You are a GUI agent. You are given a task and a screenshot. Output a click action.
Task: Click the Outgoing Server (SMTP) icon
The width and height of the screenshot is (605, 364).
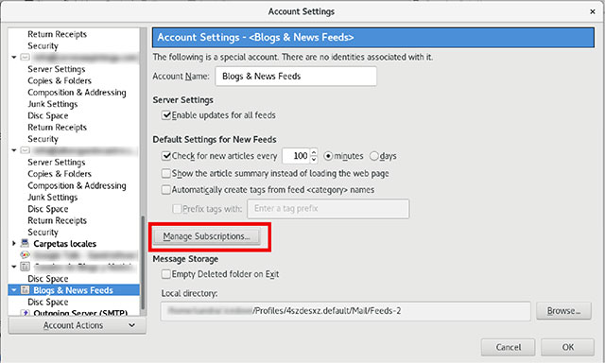click(26, 313)
